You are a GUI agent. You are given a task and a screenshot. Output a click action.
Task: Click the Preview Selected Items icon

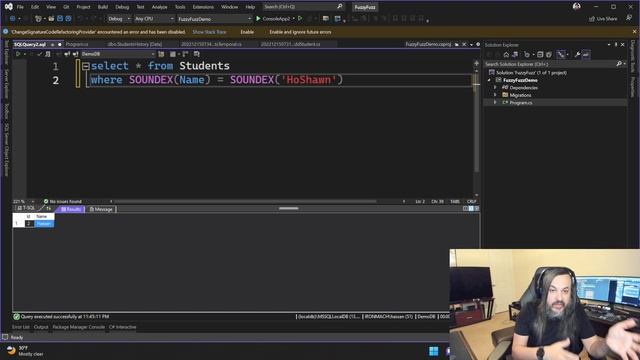pyautogui.click(x=586, y=55)
